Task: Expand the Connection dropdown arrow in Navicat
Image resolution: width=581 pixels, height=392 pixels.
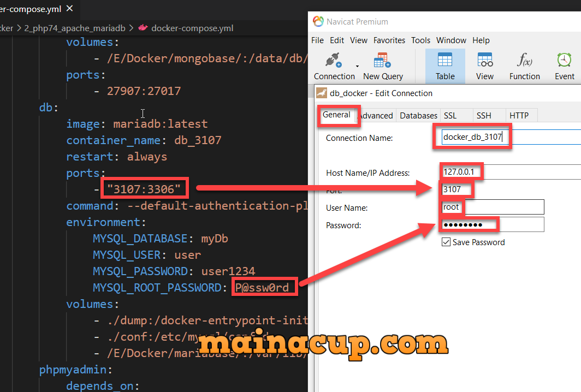Action: point(357,66)
